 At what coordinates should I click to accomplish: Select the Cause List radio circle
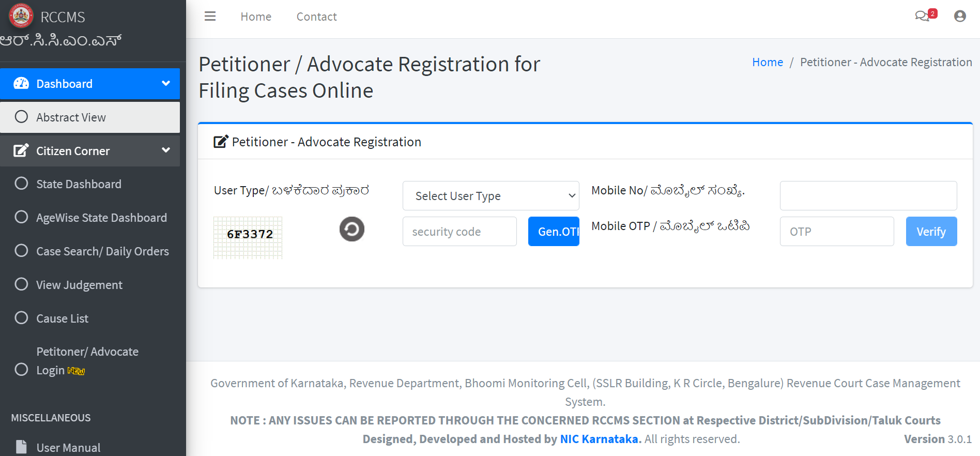click(21, 318)
